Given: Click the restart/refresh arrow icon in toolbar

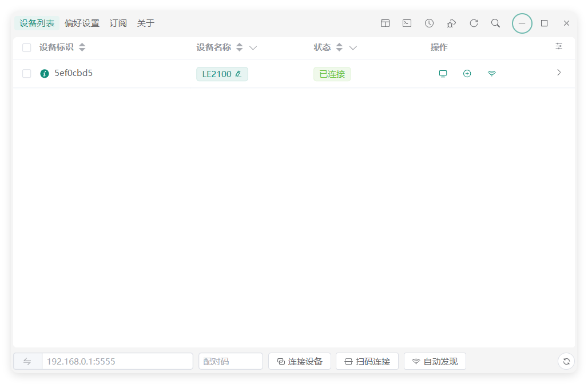Looking at the screenshot, I should [x=474, y=23].
